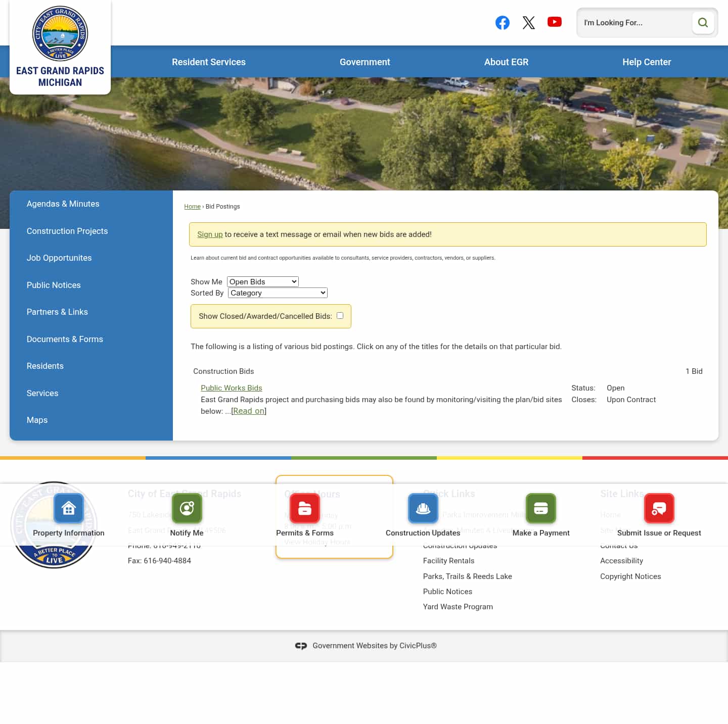Open the city's Facebook page icon
728x724 pixels.
click(503, 22)
